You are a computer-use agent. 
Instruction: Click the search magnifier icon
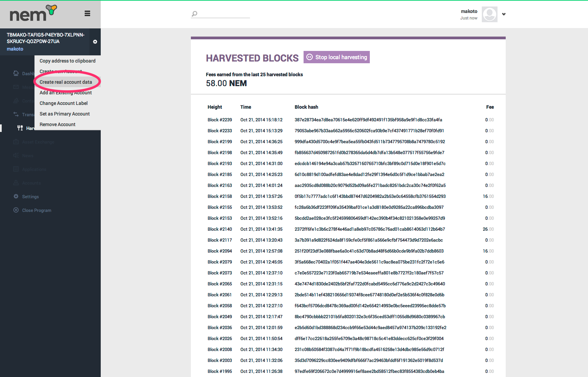194,14
